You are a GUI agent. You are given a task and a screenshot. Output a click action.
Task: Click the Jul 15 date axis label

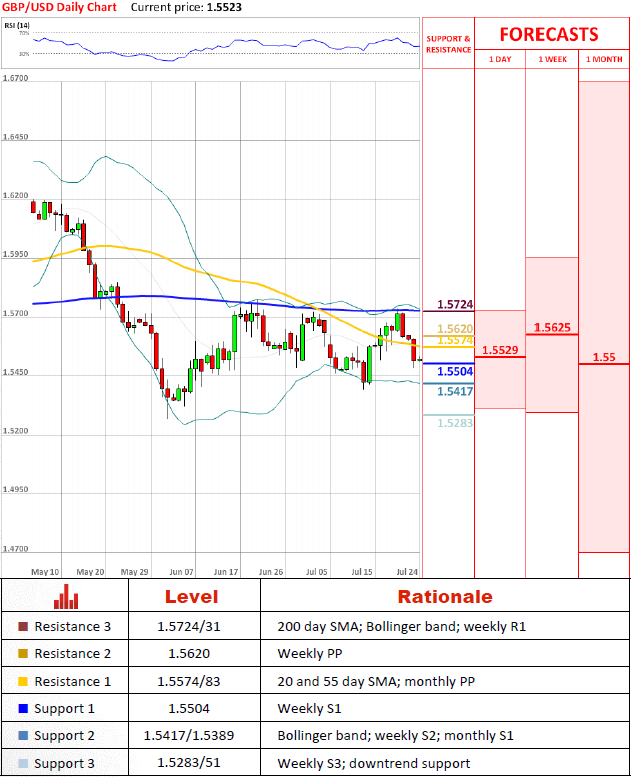(x=362, y=572)
